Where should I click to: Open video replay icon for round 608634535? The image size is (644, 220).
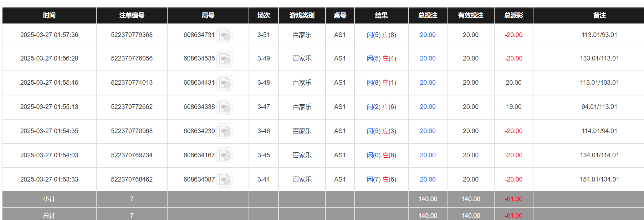pyautogui.click(x=225, y=59)
